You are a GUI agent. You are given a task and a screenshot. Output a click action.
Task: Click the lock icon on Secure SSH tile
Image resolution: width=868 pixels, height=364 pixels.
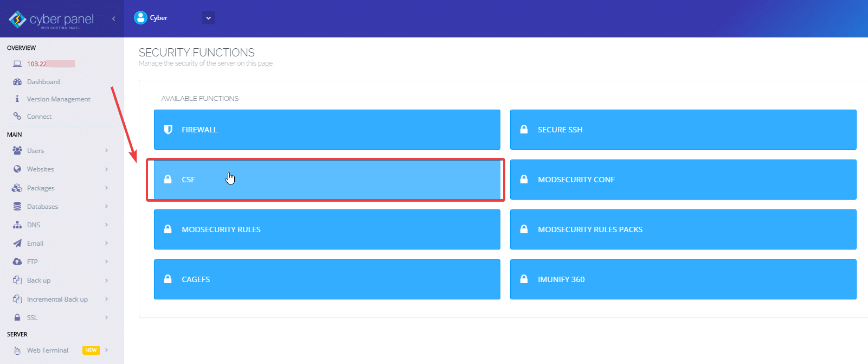[524, 130]
